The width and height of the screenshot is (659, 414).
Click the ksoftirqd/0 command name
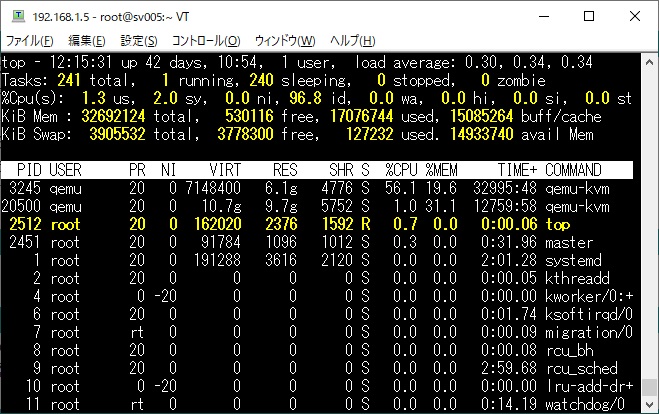pos(589,314)
